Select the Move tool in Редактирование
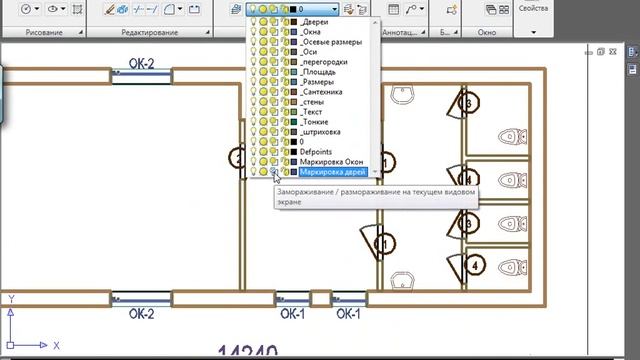The height and width of the screenshot is (360, 640). point(109,9)
